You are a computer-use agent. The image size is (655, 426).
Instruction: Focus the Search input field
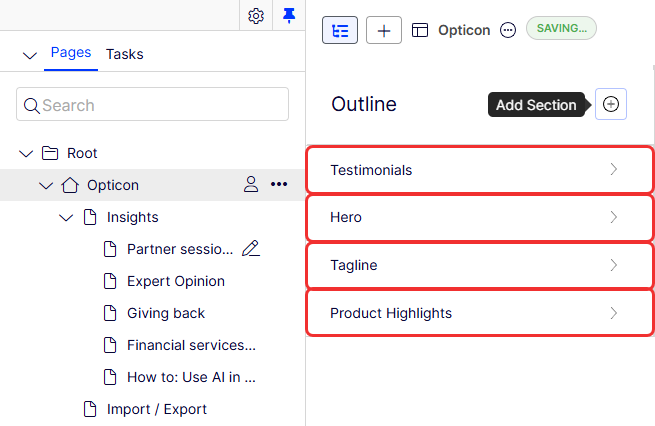click(152, 104)
